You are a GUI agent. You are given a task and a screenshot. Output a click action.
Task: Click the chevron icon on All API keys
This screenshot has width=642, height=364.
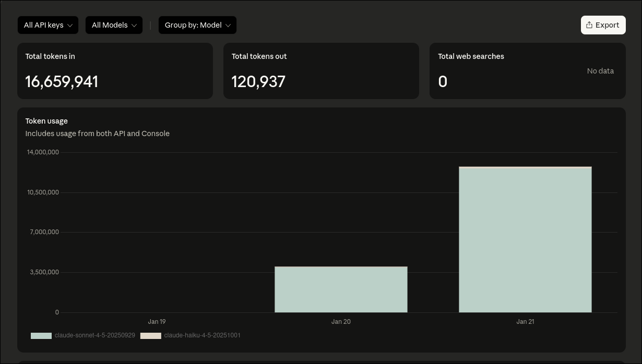(x=70, y=25)
